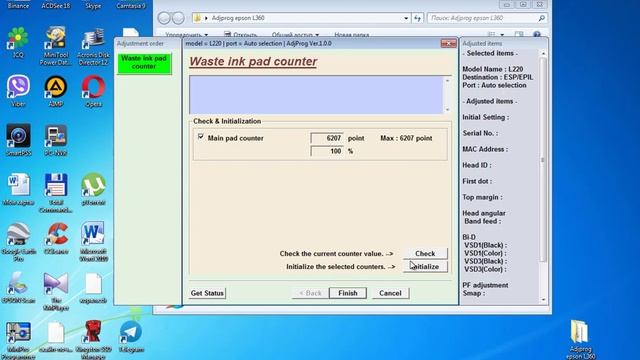Screen dimensions: 640x360
Task: Click Explorer's refresh address button
Action: 417,18
